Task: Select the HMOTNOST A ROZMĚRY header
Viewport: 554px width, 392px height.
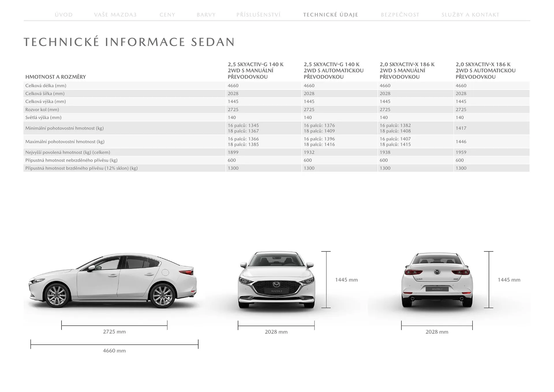Action: click(x=56, y=77)
